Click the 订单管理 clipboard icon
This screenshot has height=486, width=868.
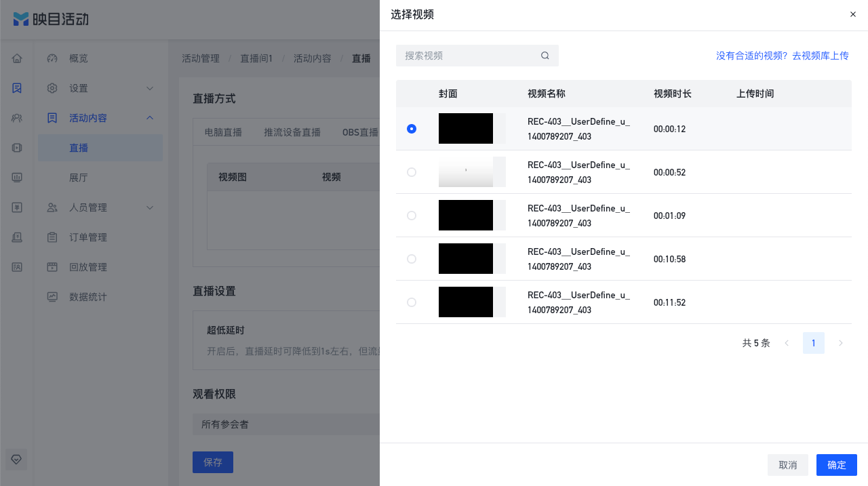pos(52,237)
